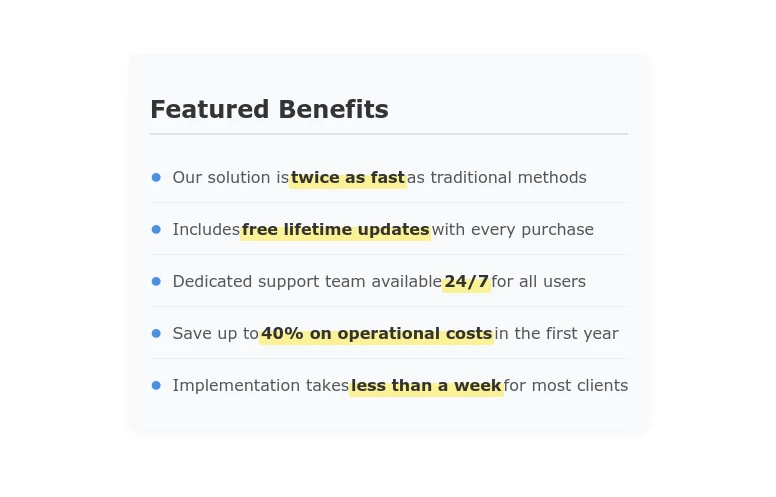Click the words "for most clients"
This screenshot has height=497, width=776.
pyautogui.click(x=565, y=386)
